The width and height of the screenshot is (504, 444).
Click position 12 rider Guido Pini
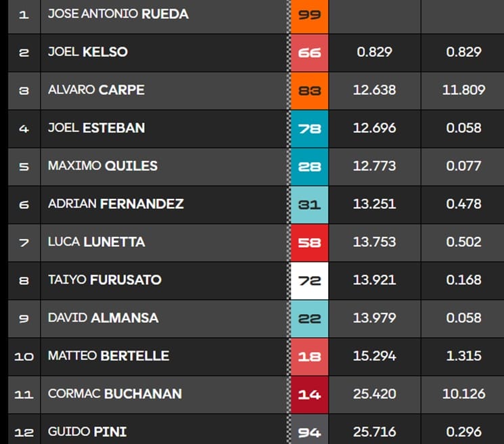pos(87,431)
